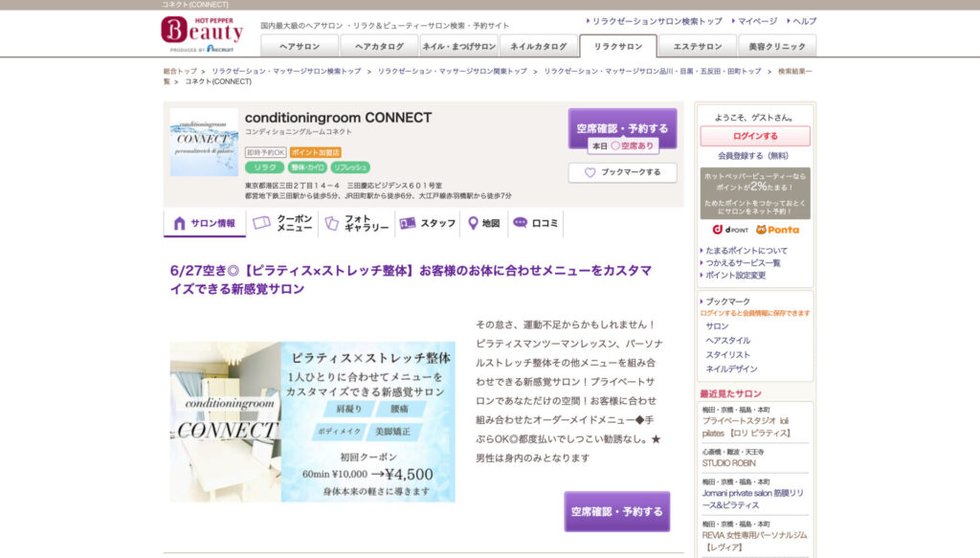The width and height of the screenshot is (980, 558).
Task: Click the ログインする button
Action: [755, 136]
